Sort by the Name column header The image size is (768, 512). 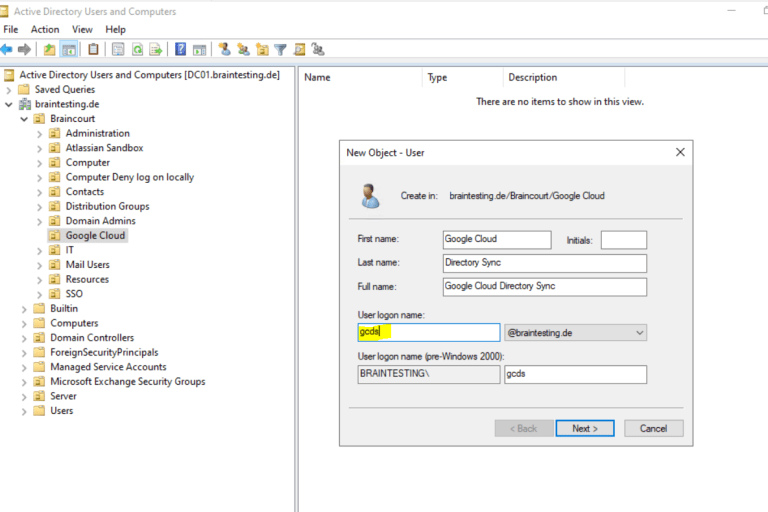(x=360, y=77)
